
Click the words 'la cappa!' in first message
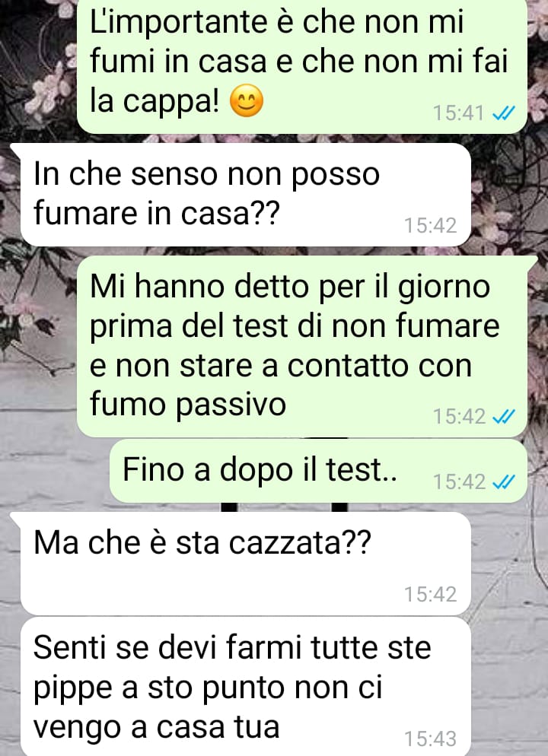155,102
